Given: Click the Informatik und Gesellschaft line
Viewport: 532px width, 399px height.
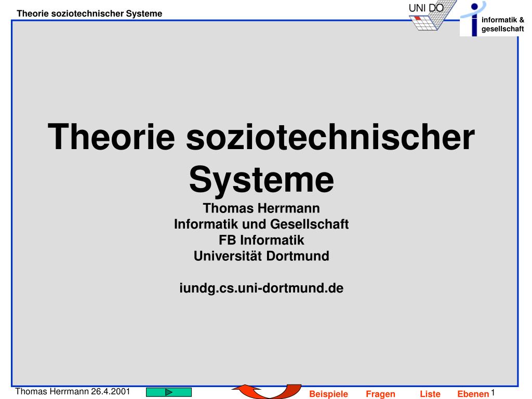Looking at the screenshot, I should point(261,224).
